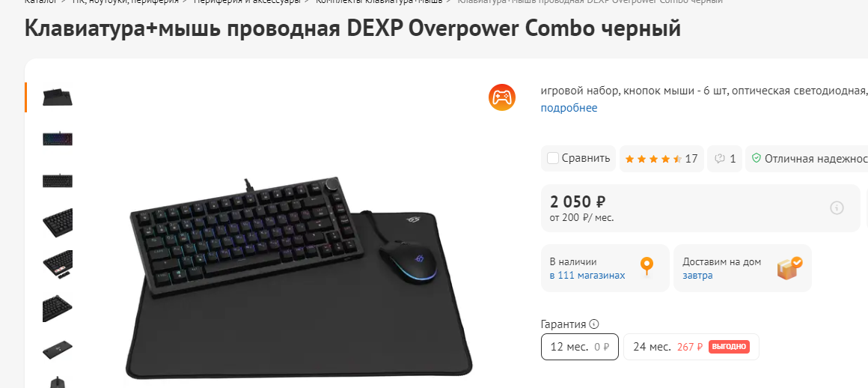Open the в 111 магазинах availability link
This screenshot has width=868, height=388.
point(587,276)
